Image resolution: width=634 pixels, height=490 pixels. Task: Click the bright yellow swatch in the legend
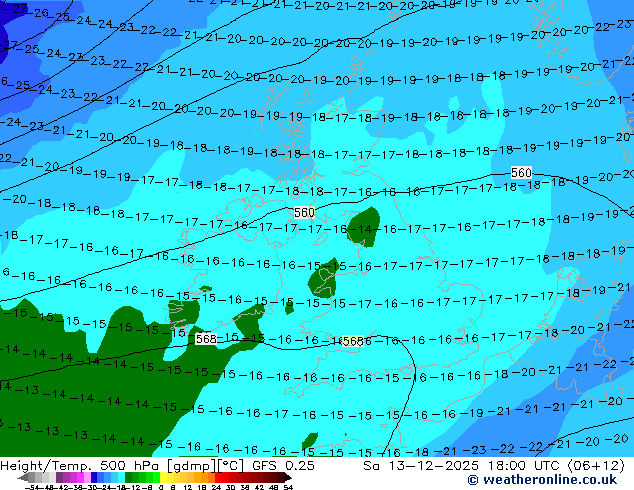click(x=163, y=477)
